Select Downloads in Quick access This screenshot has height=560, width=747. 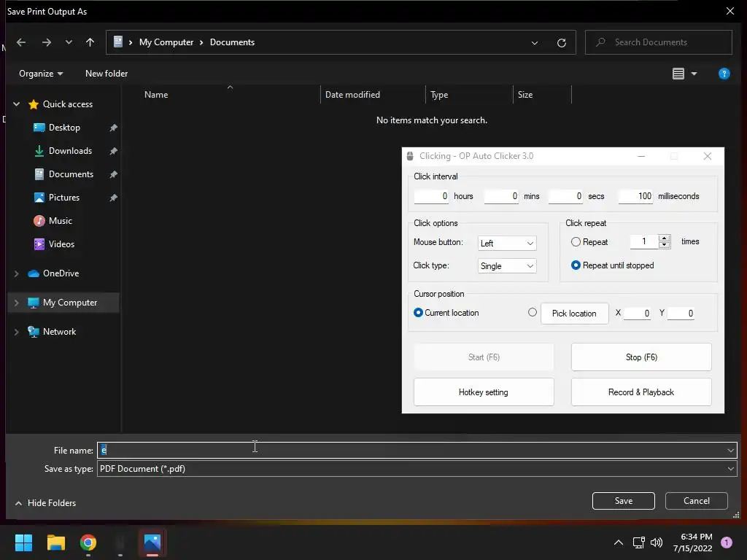[70, 151]
